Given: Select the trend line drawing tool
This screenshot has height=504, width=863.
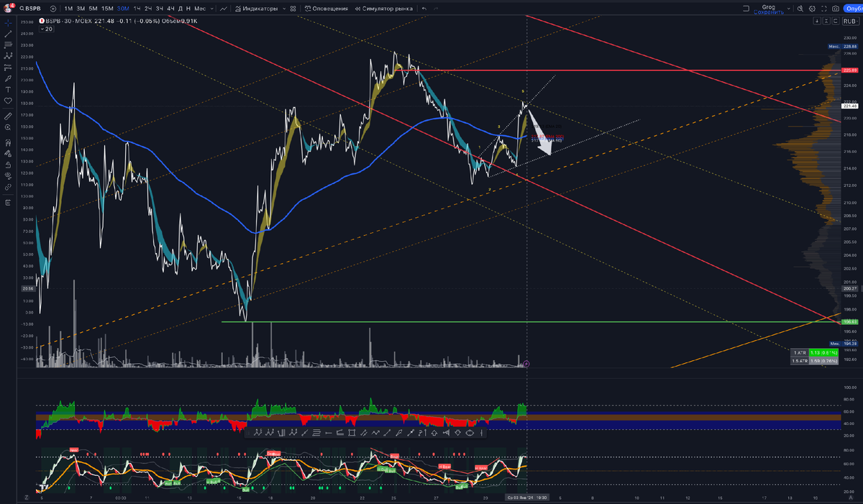Looking at the screenshot, I should point(8,34).
